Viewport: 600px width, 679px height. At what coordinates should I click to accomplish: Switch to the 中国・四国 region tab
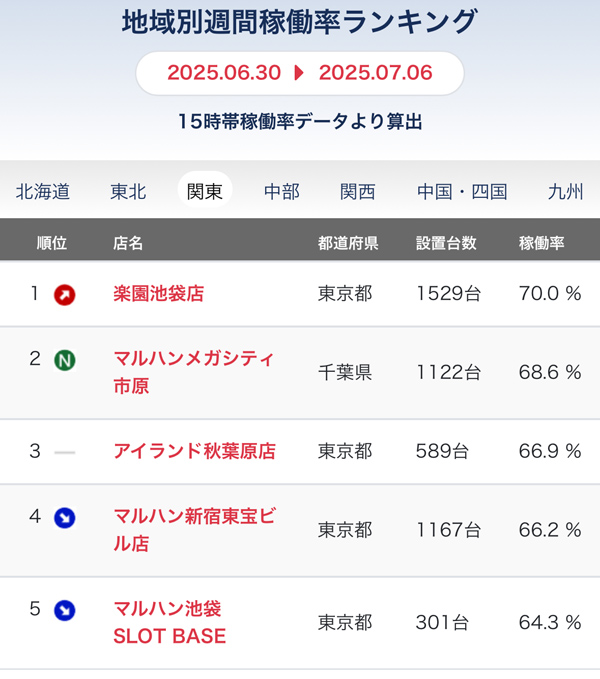coord(462,191)
